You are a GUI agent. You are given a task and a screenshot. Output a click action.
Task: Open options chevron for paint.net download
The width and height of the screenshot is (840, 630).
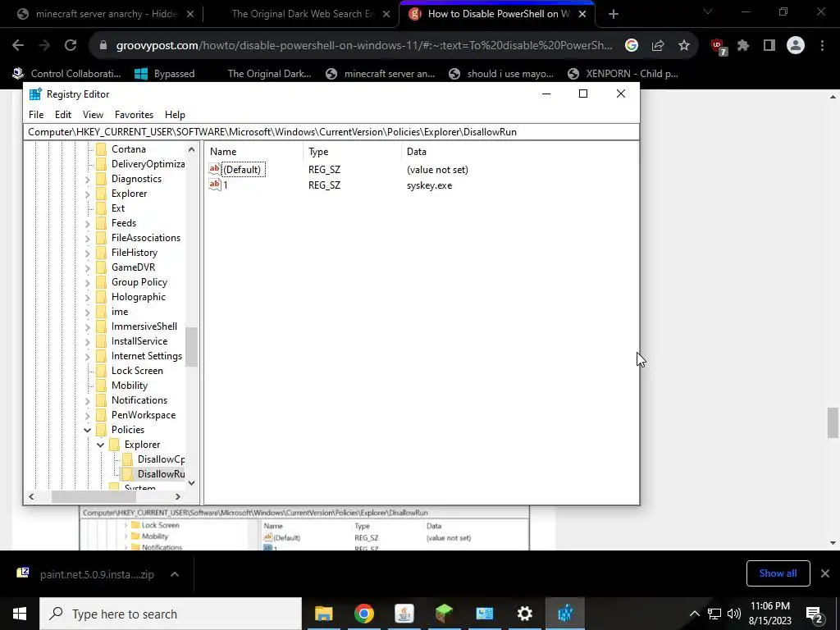pos(175,574)
